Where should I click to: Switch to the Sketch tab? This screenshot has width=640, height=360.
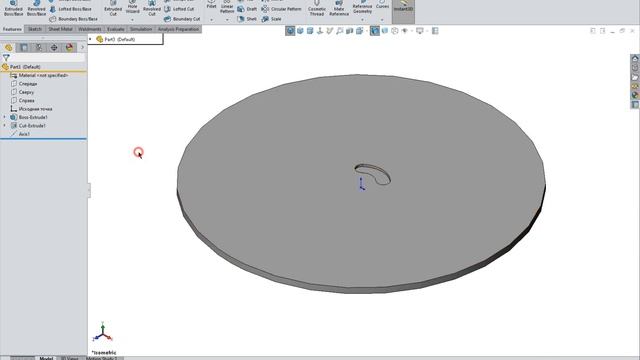click(35, 29)
